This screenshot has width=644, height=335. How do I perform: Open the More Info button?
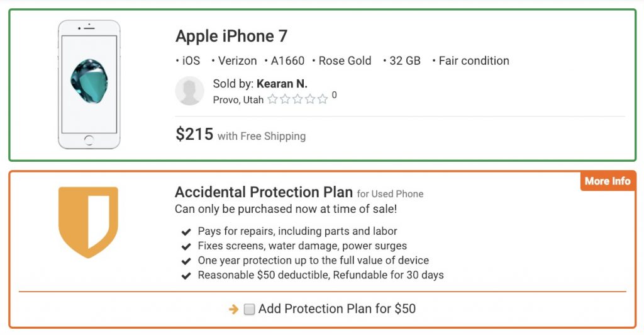pos(608,181)
